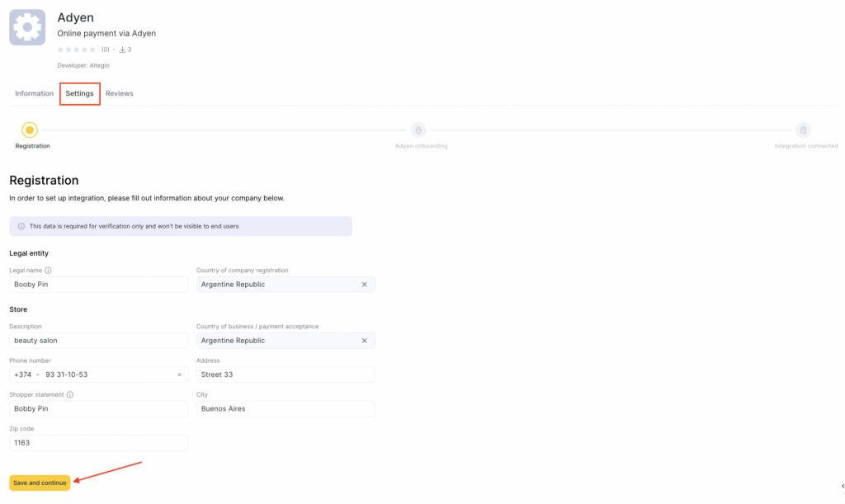This screenshot has height=504, width=845.
Task: Clear the phone number field
Action: [179, 374]
